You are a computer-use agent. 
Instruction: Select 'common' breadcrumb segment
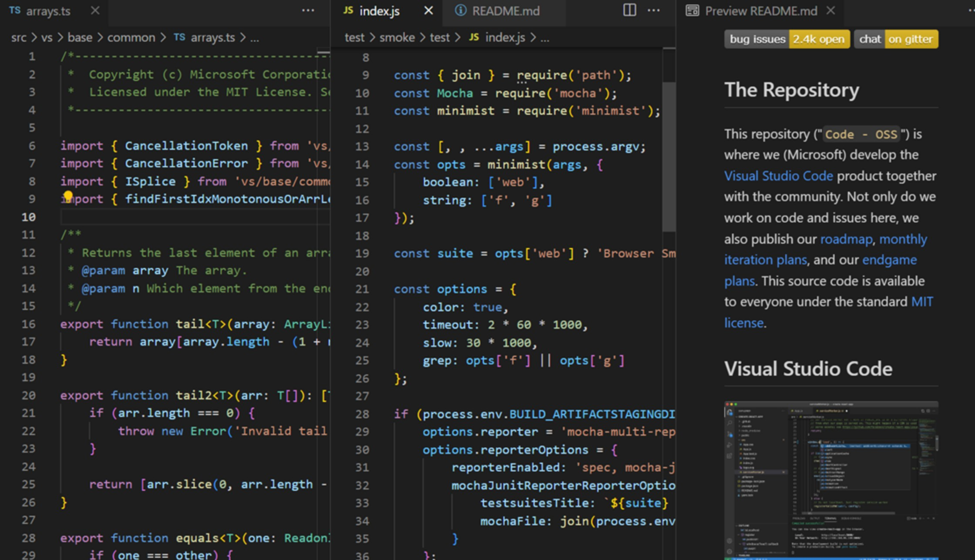(x=131, y=38)
